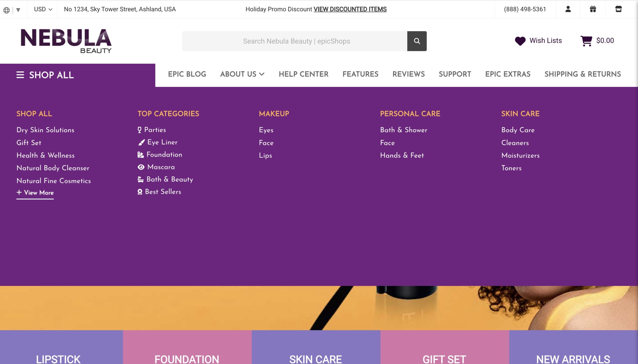638x364 pixels.
Task: Toggle the Shop All hamburger menu
Action: click(x=20, y=75)
